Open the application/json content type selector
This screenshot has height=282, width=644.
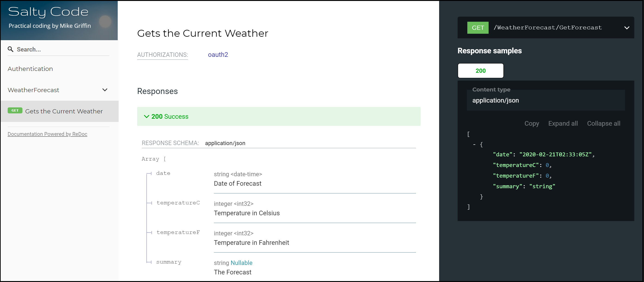545,100
